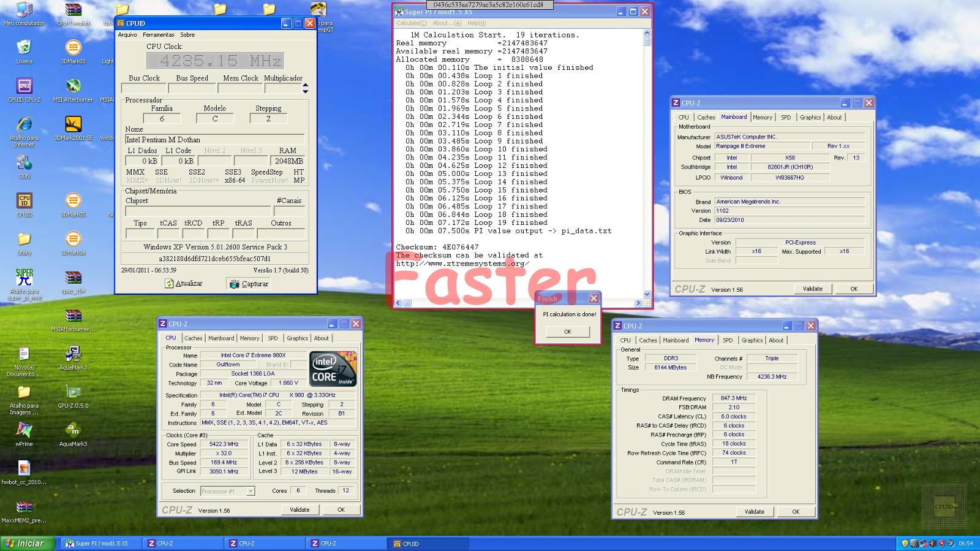
Task: Click Super PI horizontal scrollbar left arrow
Action: (398, 303)
